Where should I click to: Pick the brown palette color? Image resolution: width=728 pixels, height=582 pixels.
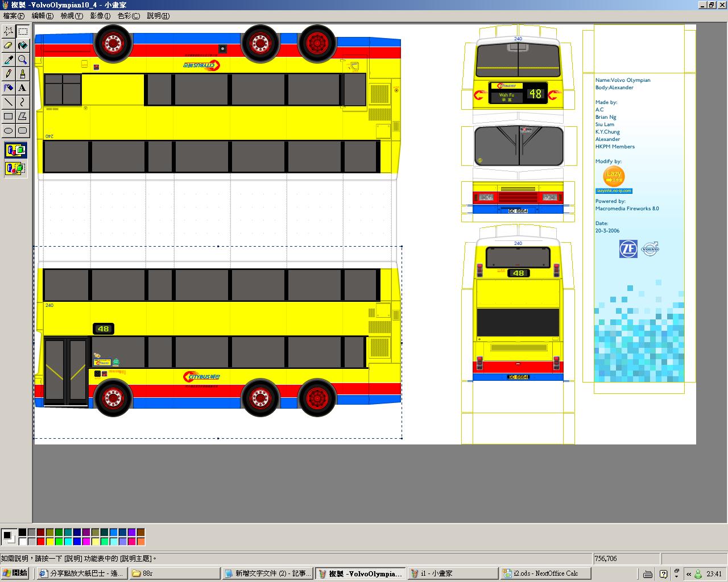140,533
